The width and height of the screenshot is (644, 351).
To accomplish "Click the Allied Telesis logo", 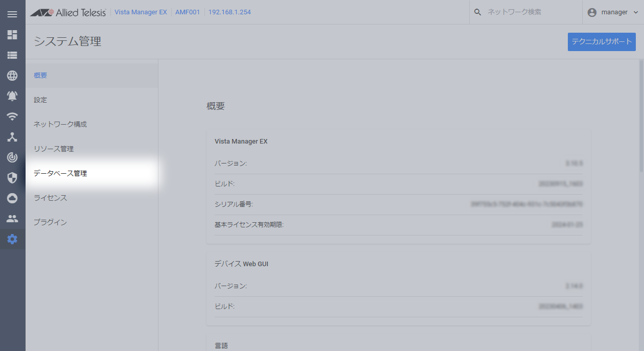I will point(68,12).
